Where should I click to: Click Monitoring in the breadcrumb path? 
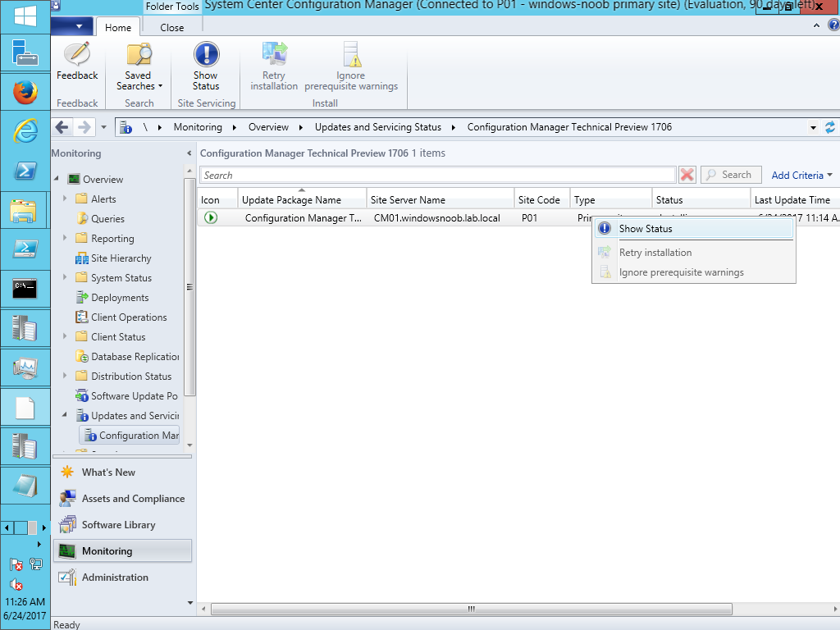click(x=198, y=127)
